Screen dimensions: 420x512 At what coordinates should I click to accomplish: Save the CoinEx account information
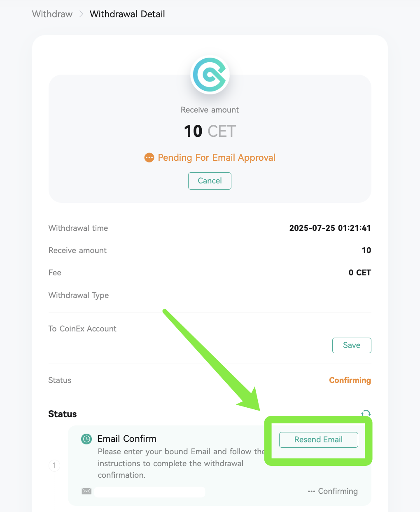[351, 345]
